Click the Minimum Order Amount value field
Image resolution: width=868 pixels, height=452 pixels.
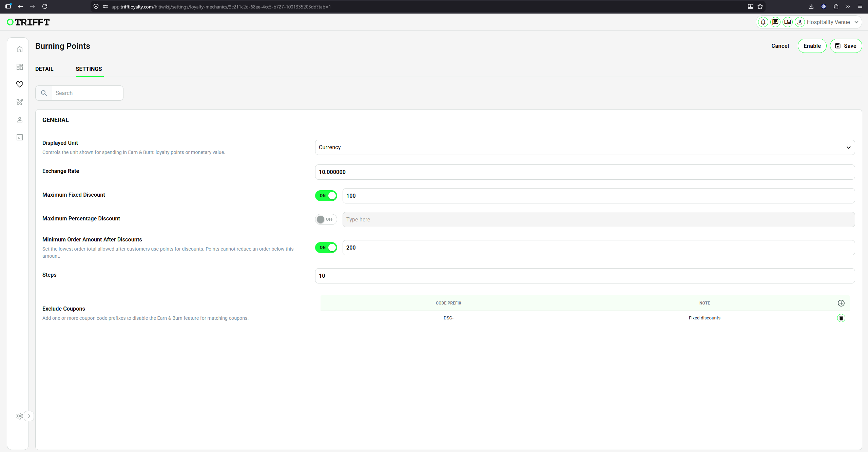tap(599, 248)
